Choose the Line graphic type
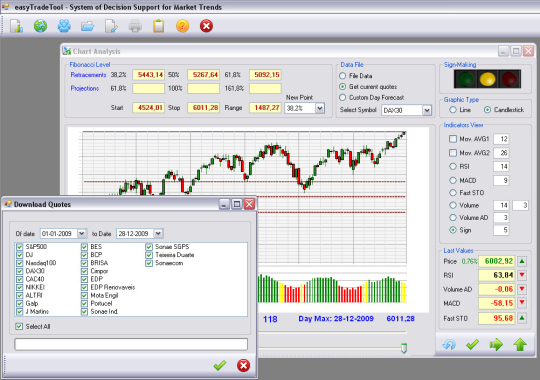Viewport: 540px width, 380px height. (453, 110)
